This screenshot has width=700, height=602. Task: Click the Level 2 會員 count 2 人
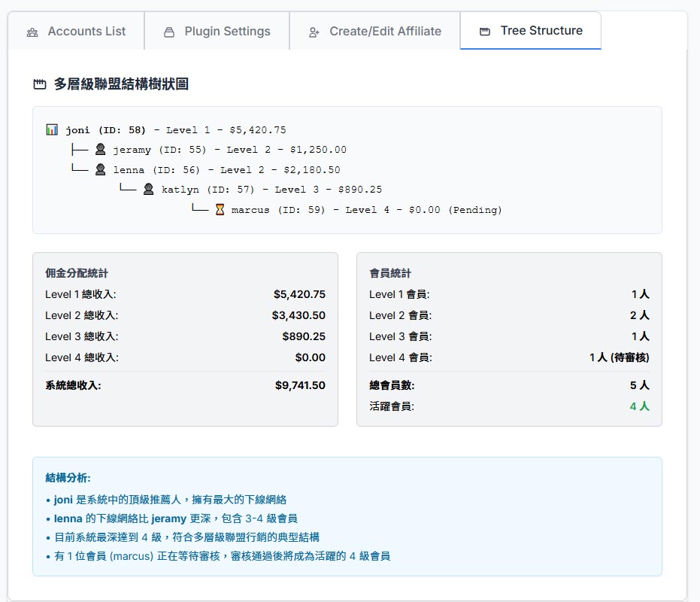click(640, 315)
